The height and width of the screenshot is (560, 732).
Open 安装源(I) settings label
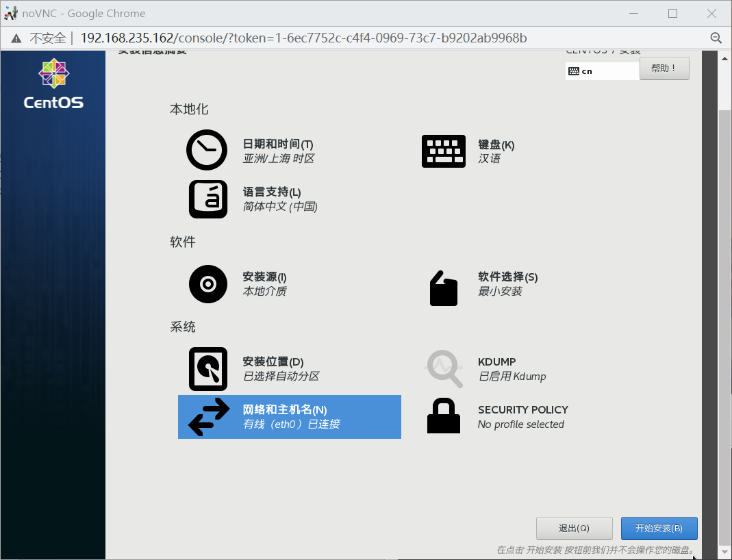(265, 277)
